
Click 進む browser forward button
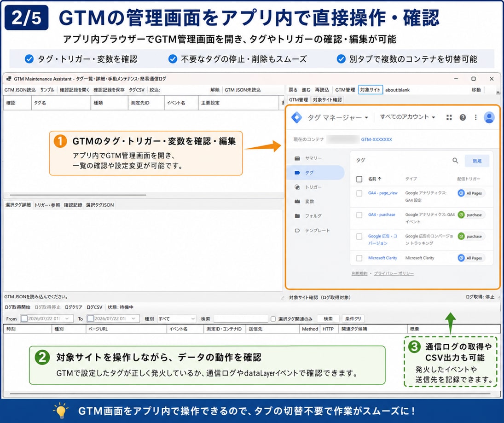[306, 90]
